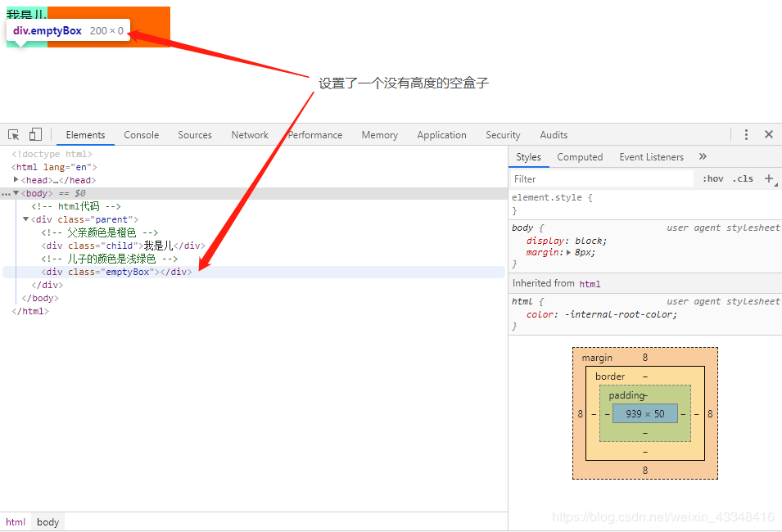Show more Styles pane tabs chevron

point(703,156)
